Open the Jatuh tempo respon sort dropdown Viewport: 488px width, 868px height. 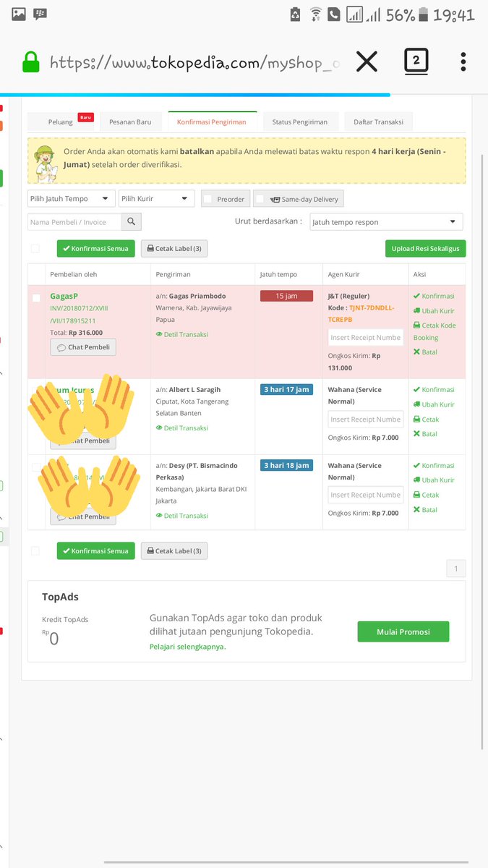386,222
